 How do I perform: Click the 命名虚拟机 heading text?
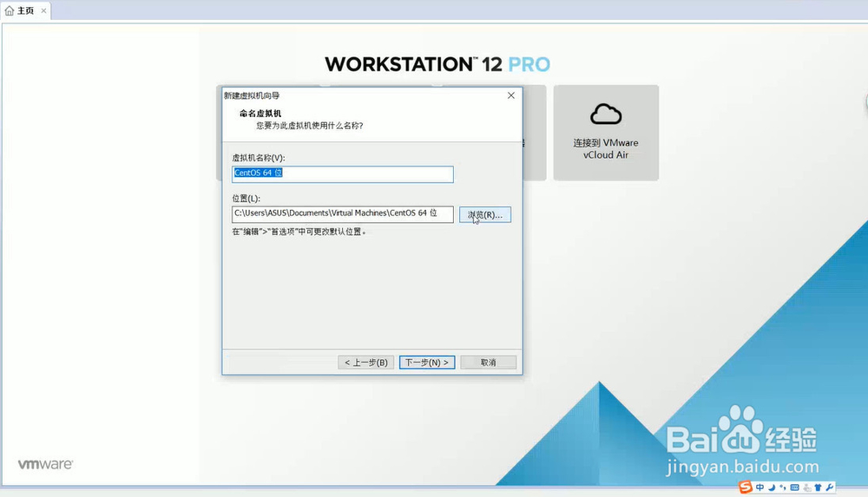click(x=260, y=114)
